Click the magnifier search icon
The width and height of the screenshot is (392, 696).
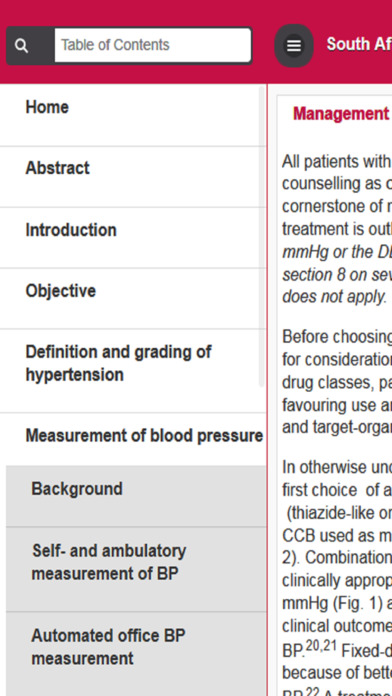(x=22, y=46)
